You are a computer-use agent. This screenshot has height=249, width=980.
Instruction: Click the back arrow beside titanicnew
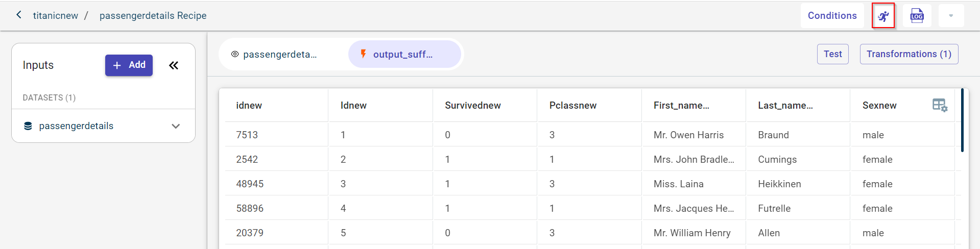click(x=19, y=15)
